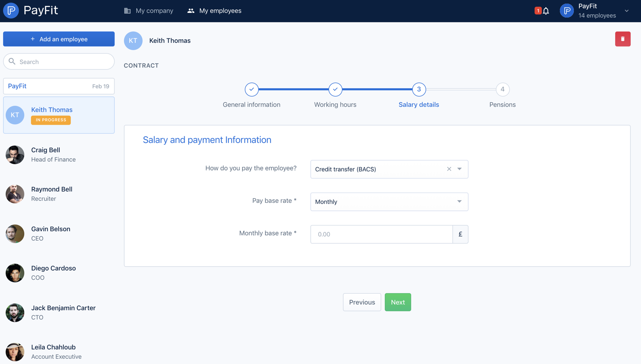This screenshot has width=641, height=364.
Task: Click Add an employee button
Action: coord(59,39)
